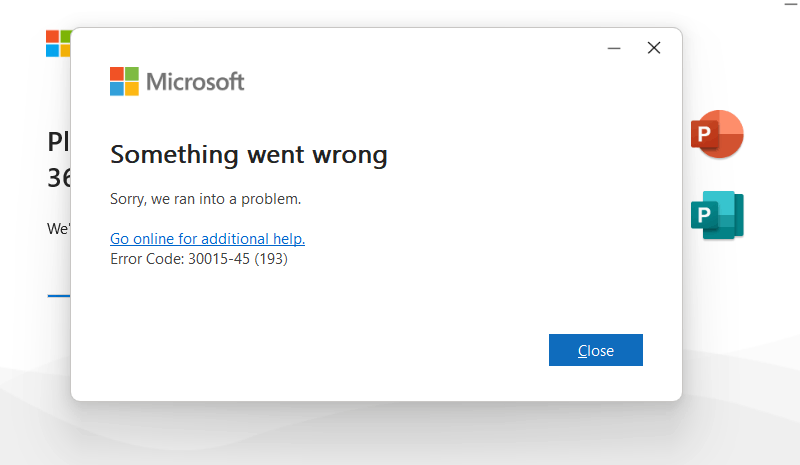This screenshot has height=465, width=800.
Task: Click the PowerPoint app icon
Action: point(717,134)
